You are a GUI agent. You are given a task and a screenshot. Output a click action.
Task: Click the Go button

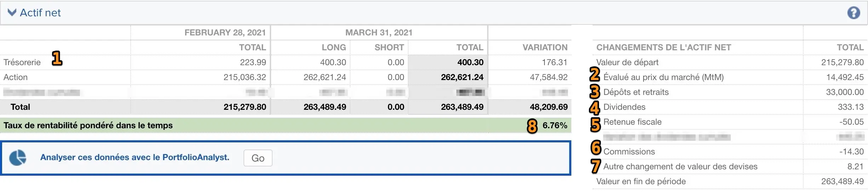point(258,158)
